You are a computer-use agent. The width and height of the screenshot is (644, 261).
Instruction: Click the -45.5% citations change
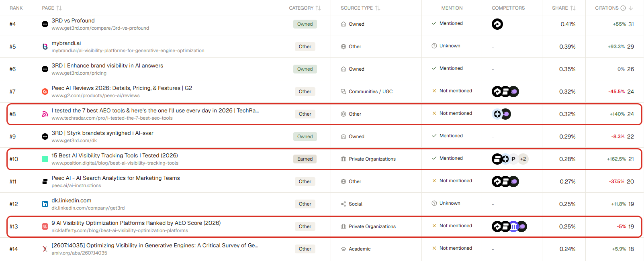(617, 92)
